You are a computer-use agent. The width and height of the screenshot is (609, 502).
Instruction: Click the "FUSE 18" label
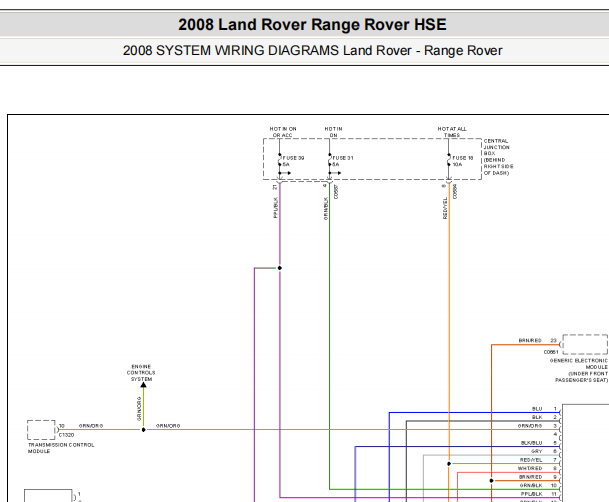463,158
